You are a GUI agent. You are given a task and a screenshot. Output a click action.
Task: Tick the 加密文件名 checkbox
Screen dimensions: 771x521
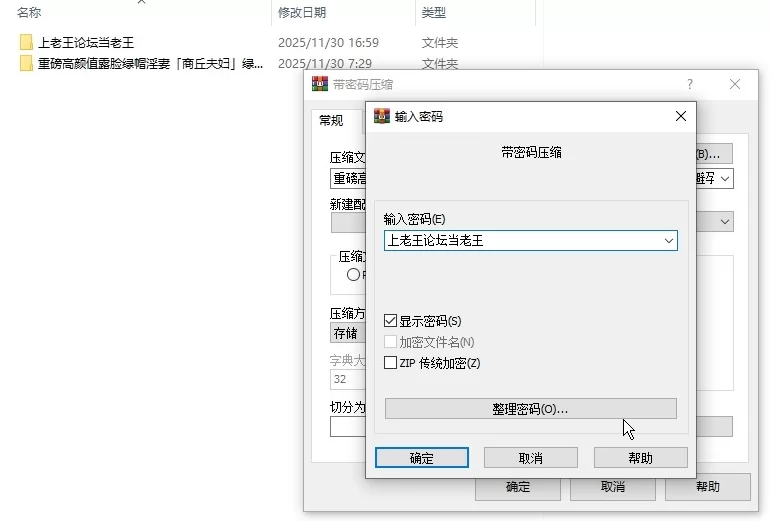tap(391, 342)
